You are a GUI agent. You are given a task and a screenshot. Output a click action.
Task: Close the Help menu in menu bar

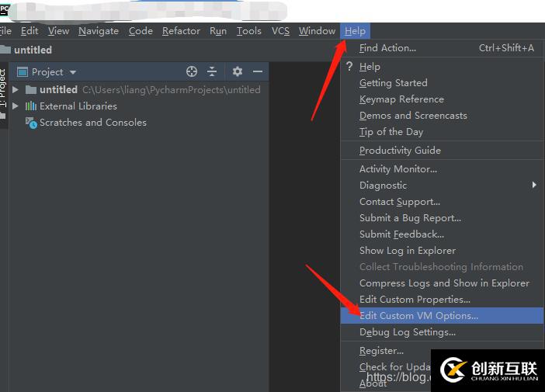[x=356, y=31]
